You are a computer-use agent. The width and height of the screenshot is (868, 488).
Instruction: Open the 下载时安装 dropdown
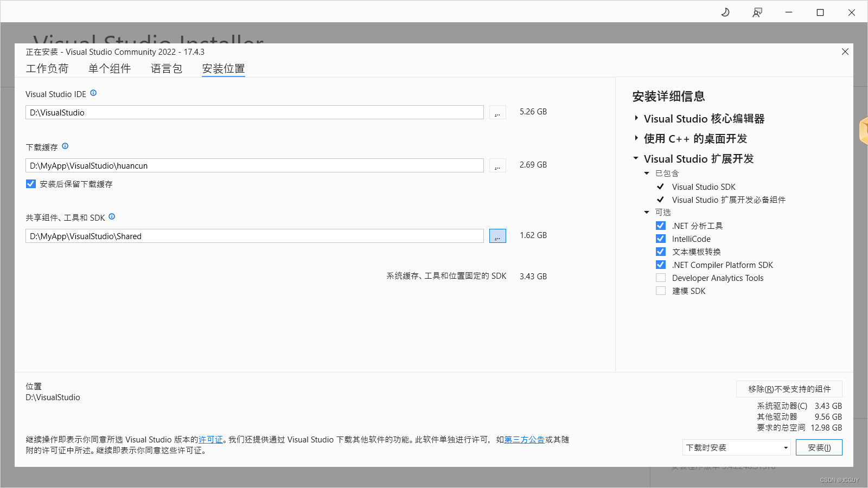(737, 447)
